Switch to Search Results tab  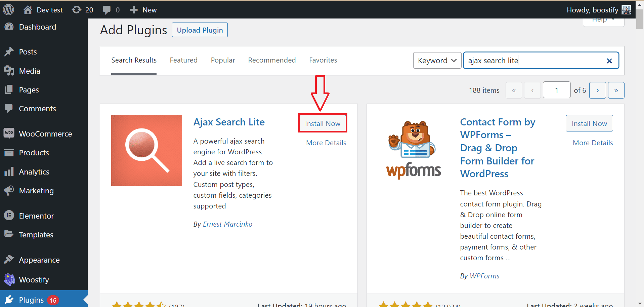pos(134,60)
